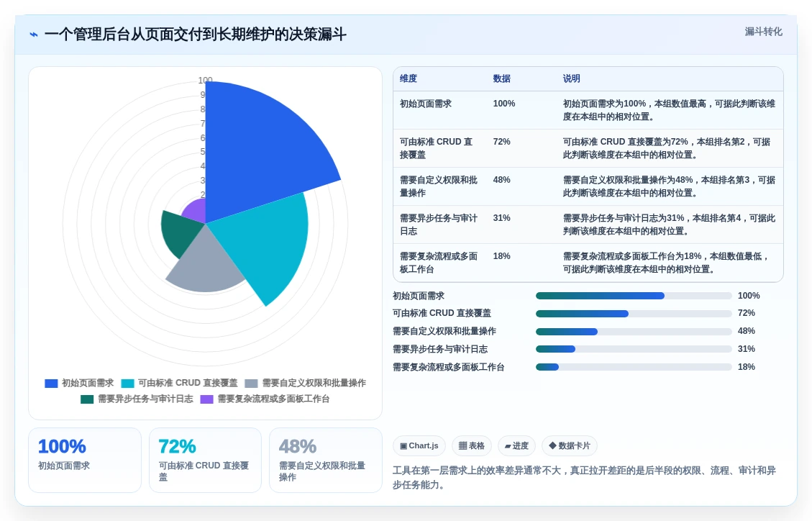The width and height of the screenshot is (812, 521).
Task: Open the 100% 初始页面需求 stat card
Action: click(84, 460)
